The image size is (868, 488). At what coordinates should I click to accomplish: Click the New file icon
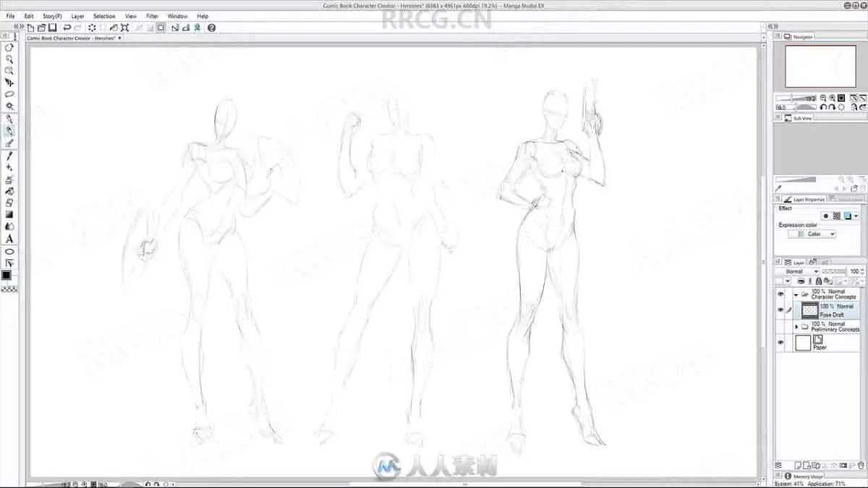click(30, 27)
